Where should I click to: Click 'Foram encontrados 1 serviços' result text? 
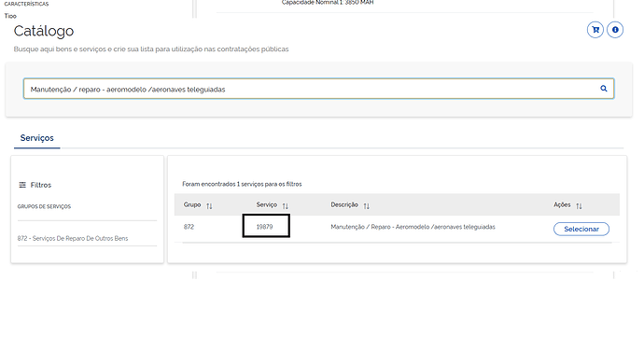point(242,184)
